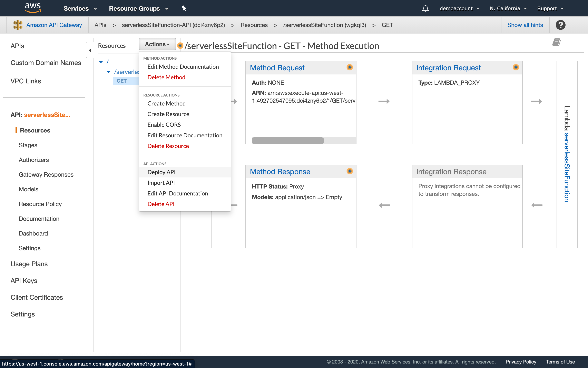Image resolution: width=588 pixels, height=368 pixels.
Task: Open APIs in the left sidebar
Action: tap(17, 46)
